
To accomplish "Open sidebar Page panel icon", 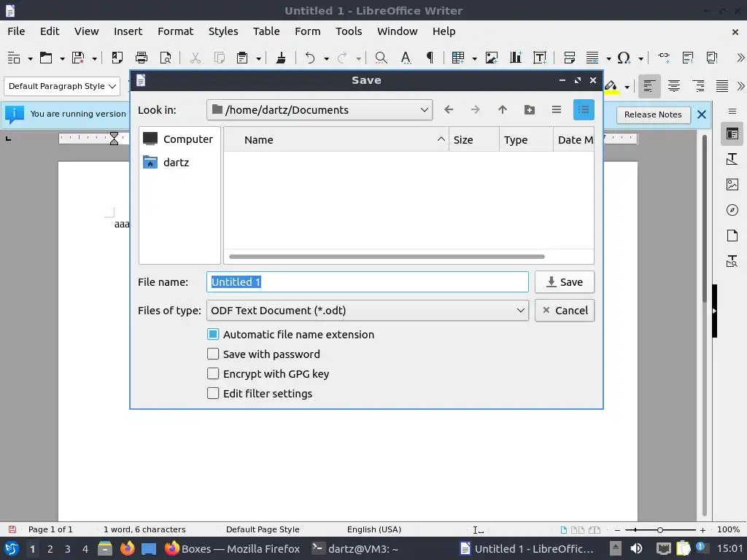I will click(732, 236).
